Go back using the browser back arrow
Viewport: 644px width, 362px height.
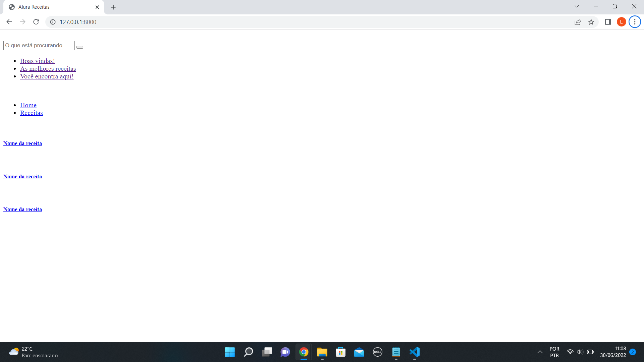click(9, 22)
